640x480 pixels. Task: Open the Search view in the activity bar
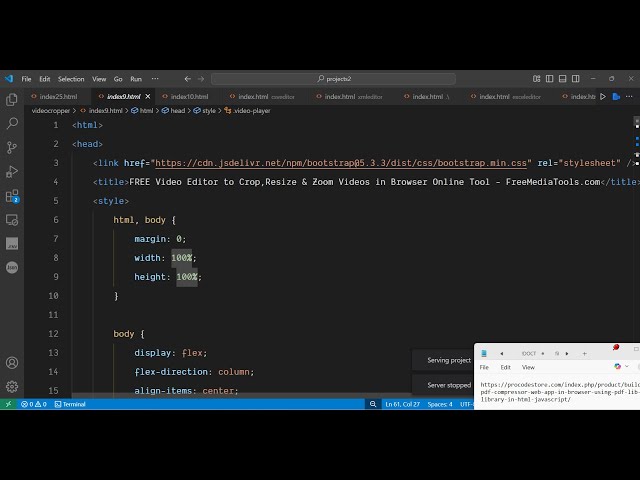click(12, 123)
